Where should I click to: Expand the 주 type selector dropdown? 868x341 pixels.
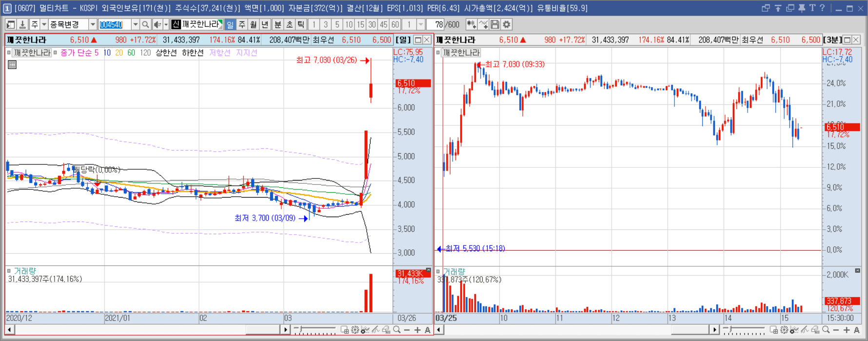[44, 24]
